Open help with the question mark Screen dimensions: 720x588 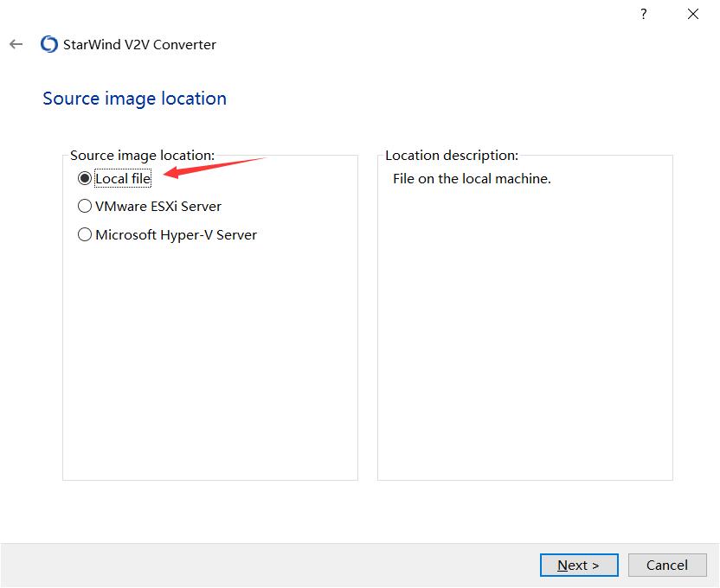[643, 14]
